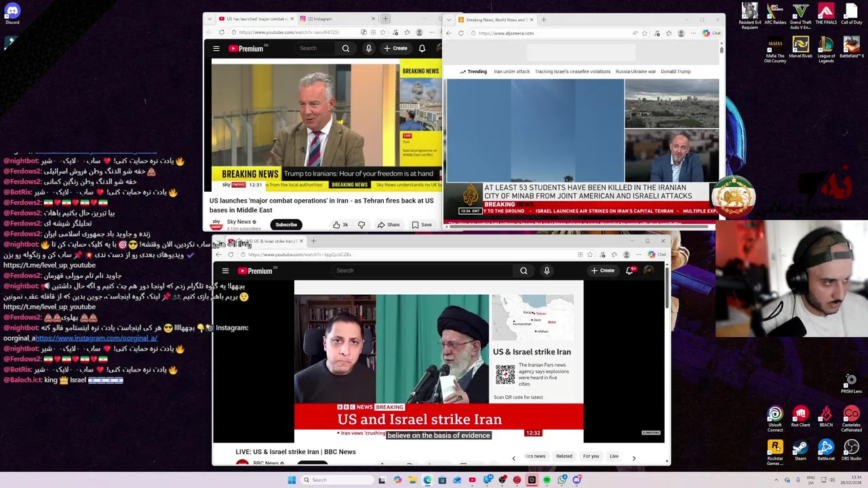The width and height of the screenshot is (868, 488).
Task: Click microphone voice search in Sky News YouTube window
Action: pos(368,48)
